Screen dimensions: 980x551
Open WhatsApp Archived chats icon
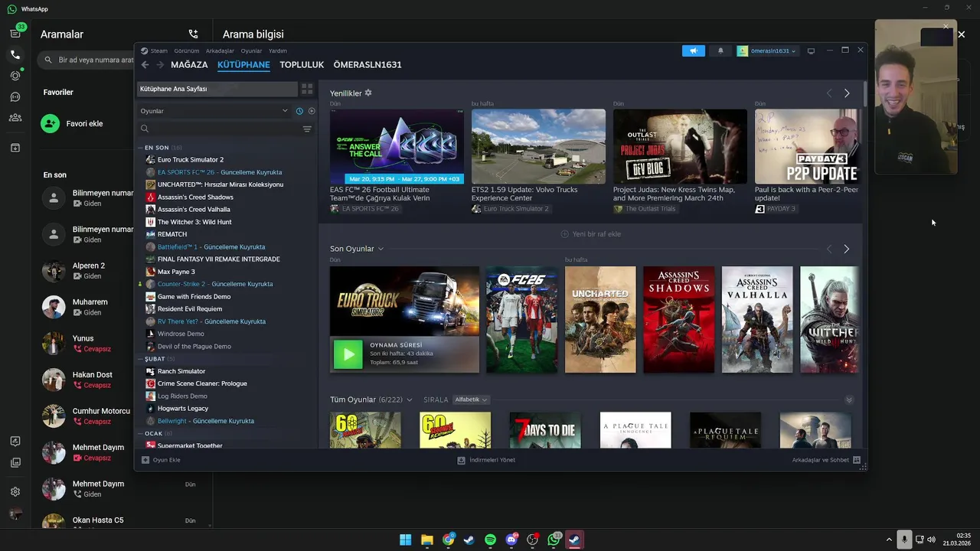(15, 148)
